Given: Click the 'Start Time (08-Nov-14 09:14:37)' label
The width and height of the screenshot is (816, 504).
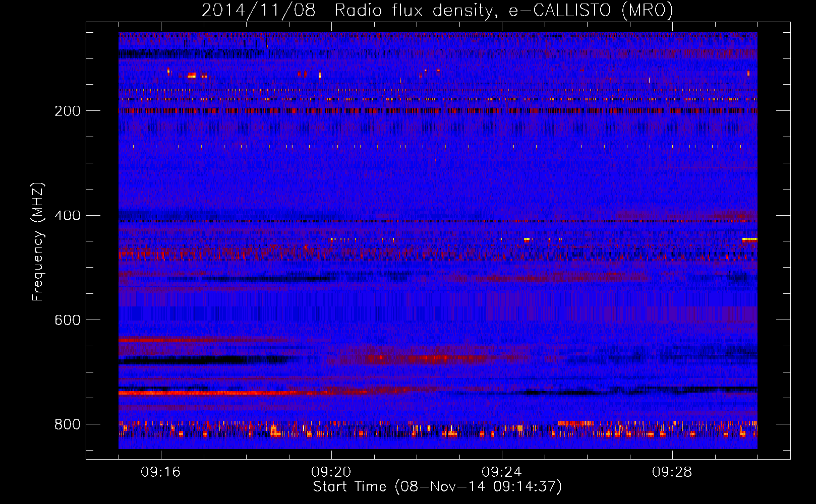Looking at the screenshot, I should coord(437,487).
